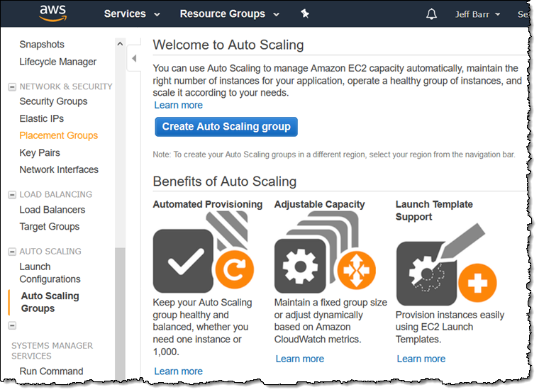The image size is (539, 392).
Task: Collapse the Load Balancing section
Action: [x=12, y=194]
